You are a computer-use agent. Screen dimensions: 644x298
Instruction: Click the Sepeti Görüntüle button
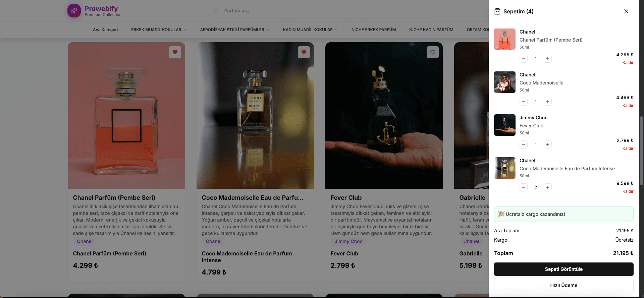(x=563, y=269)
